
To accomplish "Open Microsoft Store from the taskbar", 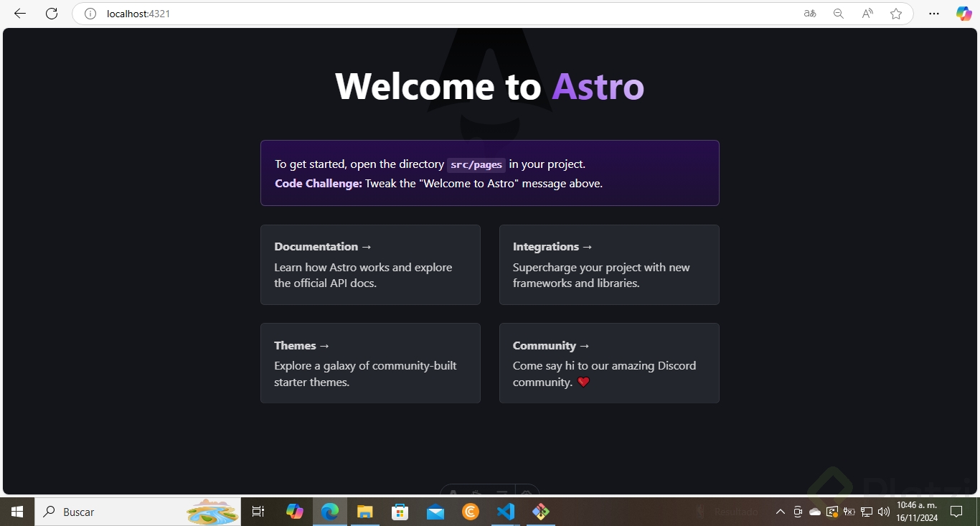I will pyautogui.click(x=400, y=512).
